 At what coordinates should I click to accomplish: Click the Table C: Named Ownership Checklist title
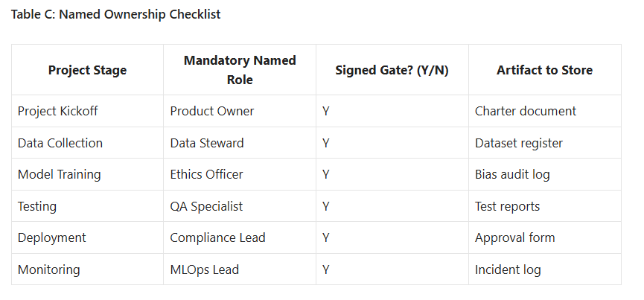click(x=115, y=14)
